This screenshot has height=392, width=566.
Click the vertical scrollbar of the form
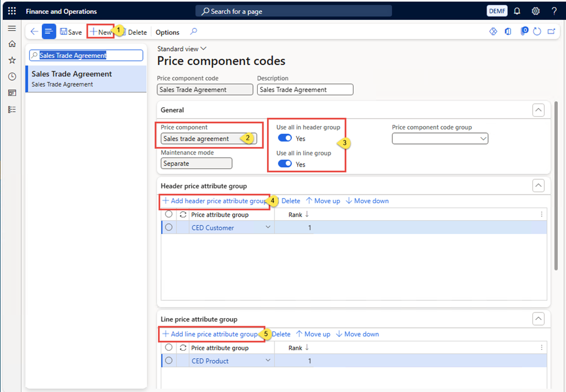tap(556, 186)
